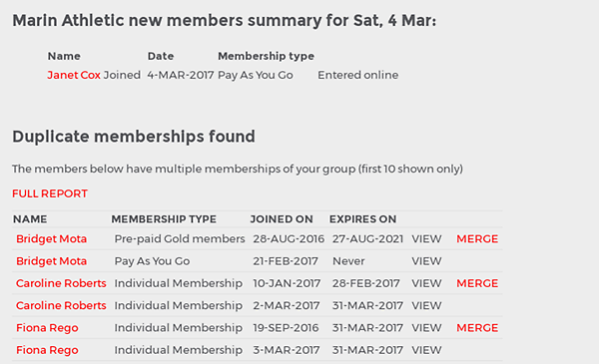Merge Caroline Roberts duplicate memberships
Image resolution: width=599 pixels, height=364 pixels.
point(477,283)
